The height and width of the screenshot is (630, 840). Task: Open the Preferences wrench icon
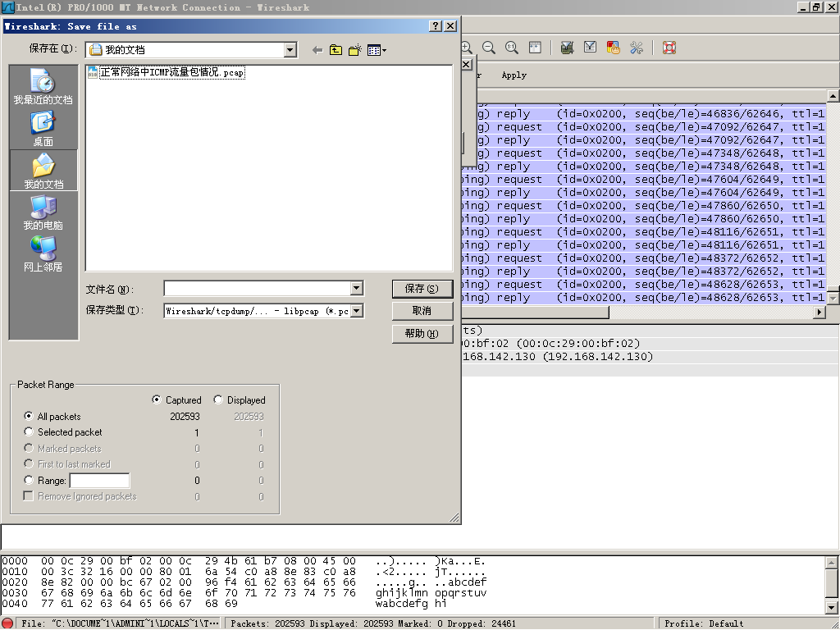[637, 48]
